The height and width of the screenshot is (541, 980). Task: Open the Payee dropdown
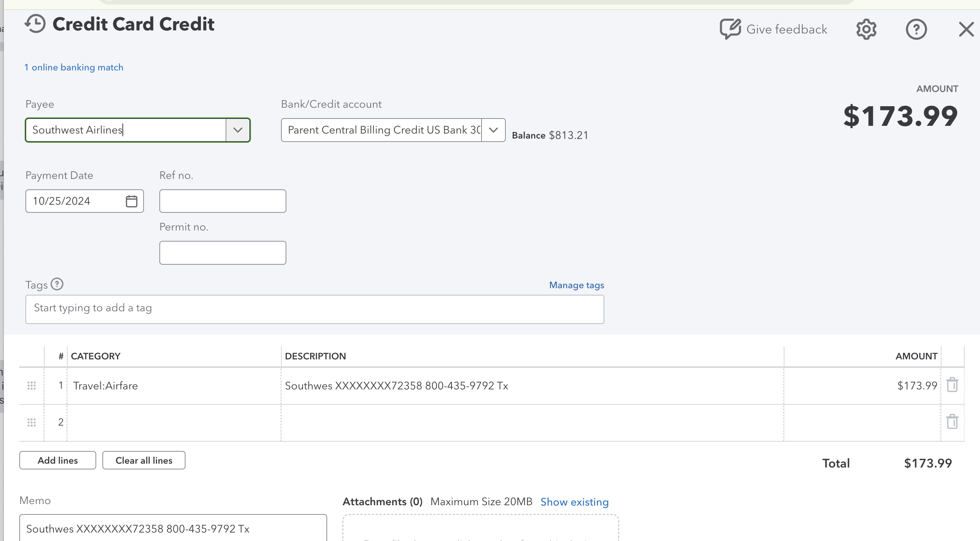[x=237, y=130]
